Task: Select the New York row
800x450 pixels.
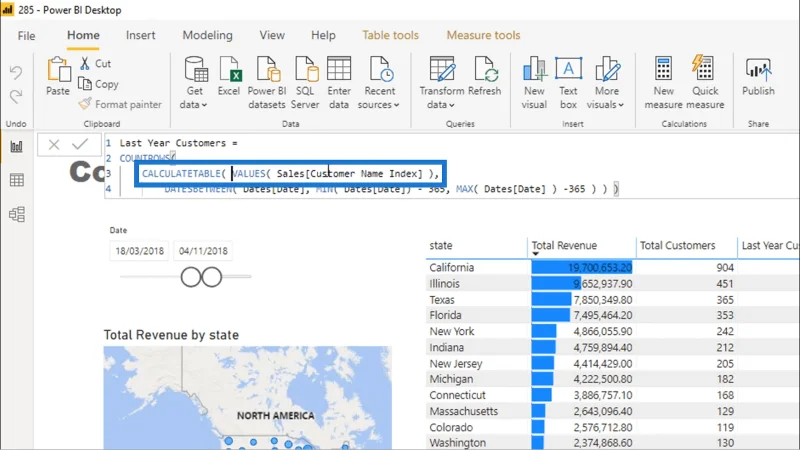Action: coord(612,332)
